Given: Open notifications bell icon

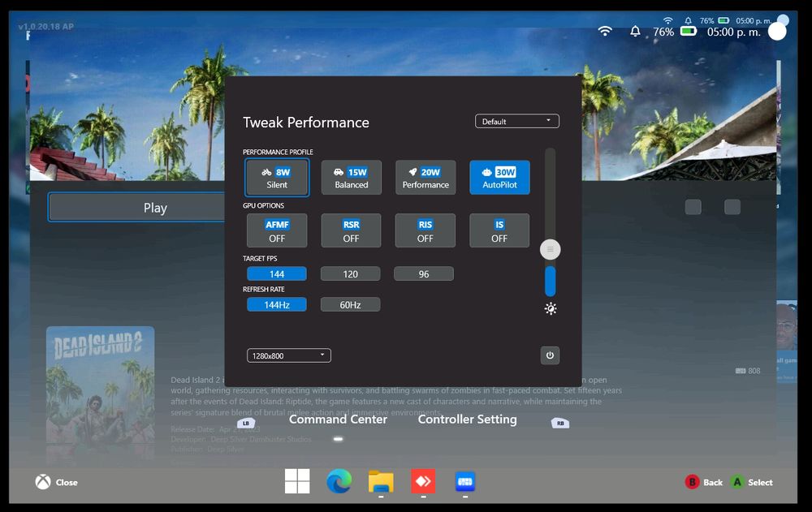Looking at the screenshot, I should click(635, 32).
